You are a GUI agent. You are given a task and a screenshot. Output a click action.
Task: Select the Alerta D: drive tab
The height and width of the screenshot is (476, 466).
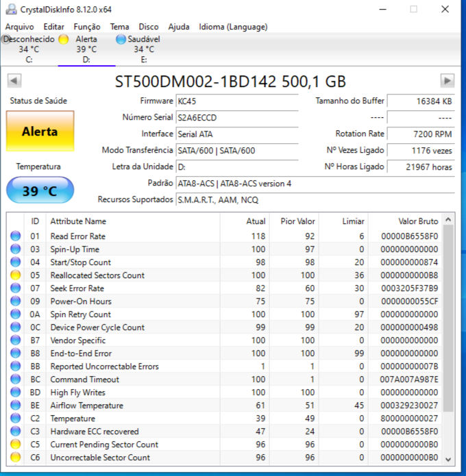coord(86,49)
